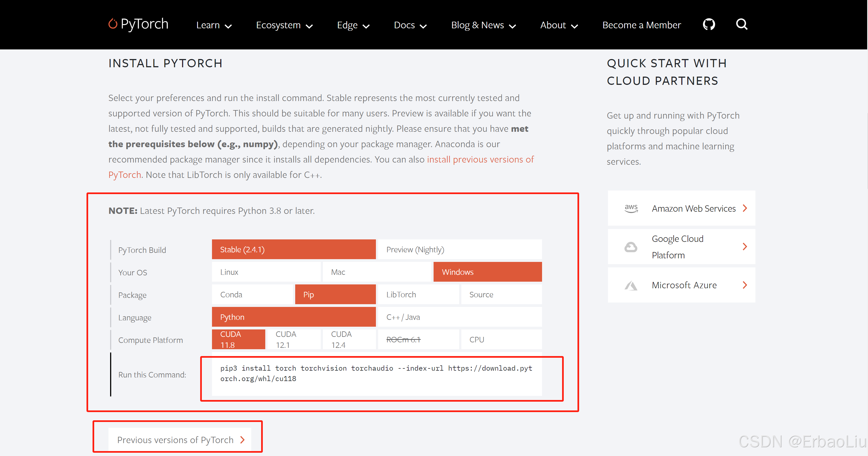
Task: Click the disabled ROCm 6.1 option
Action: coord(418,340)
